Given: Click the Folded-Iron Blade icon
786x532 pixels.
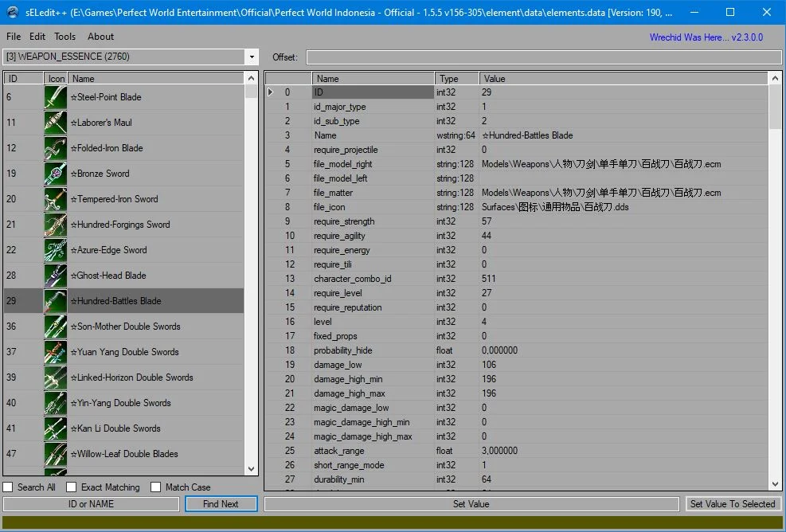Looking at the screenshot, I should tap(55, 148).
